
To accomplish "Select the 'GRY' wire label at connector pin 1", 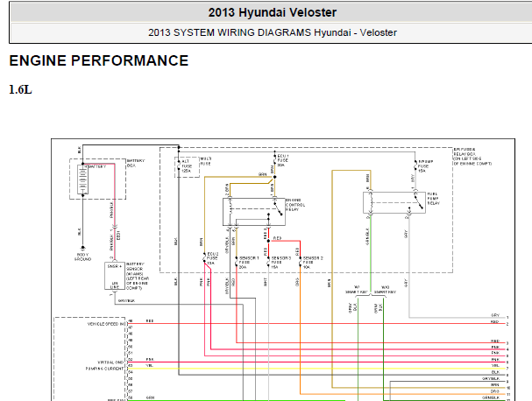I will [495, 315].
